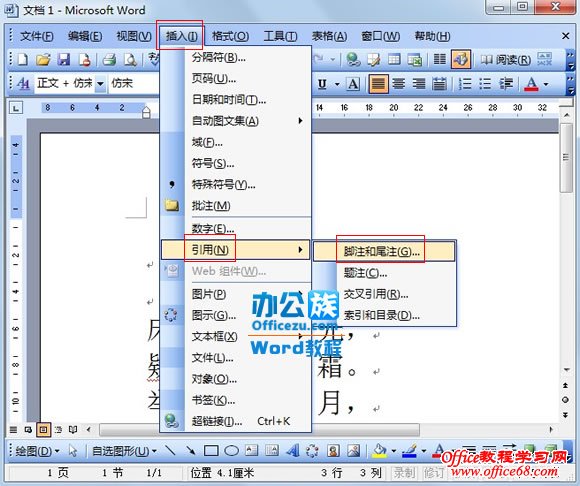580x486 pixels.
Task: Click the Insert Excel worksheet icon
Action: pyautogui.click(x=415, y=59)
